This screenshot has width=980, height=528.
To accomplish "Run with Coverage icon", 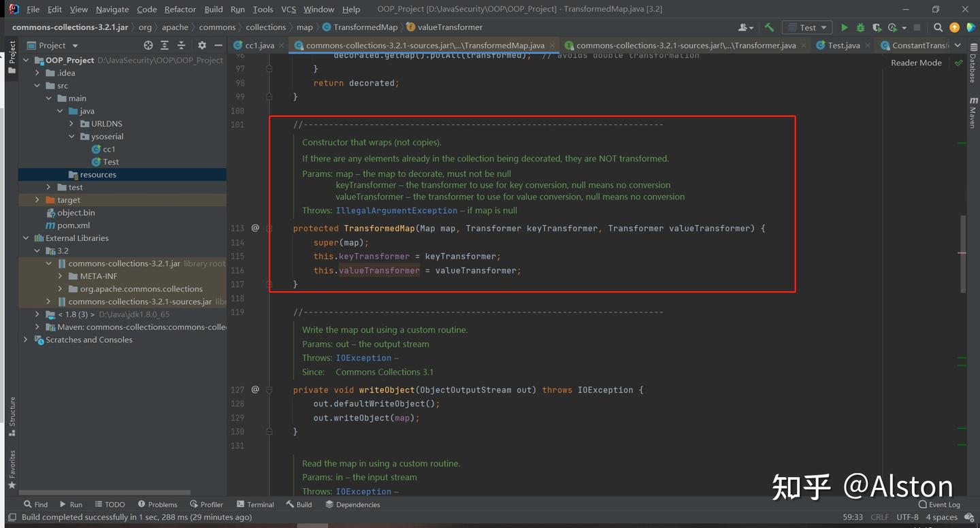I will point(877,27).
